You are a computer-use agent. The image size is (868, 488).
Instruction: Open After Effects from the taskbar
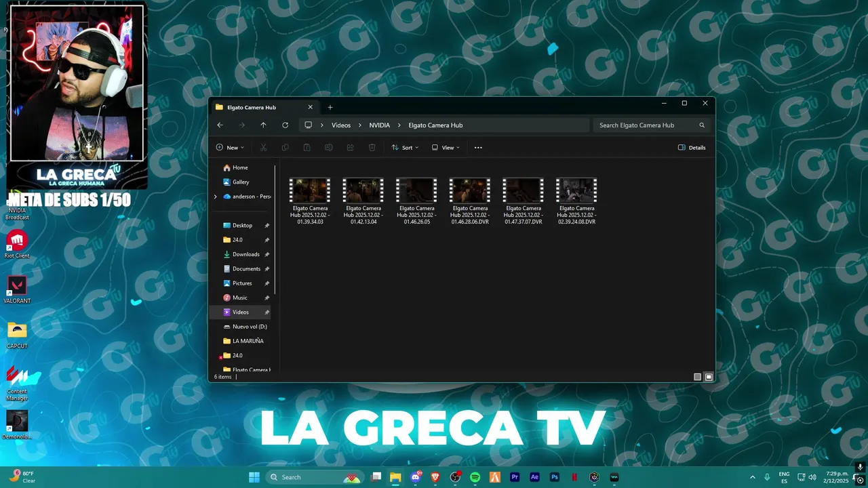tap(534, 477)
